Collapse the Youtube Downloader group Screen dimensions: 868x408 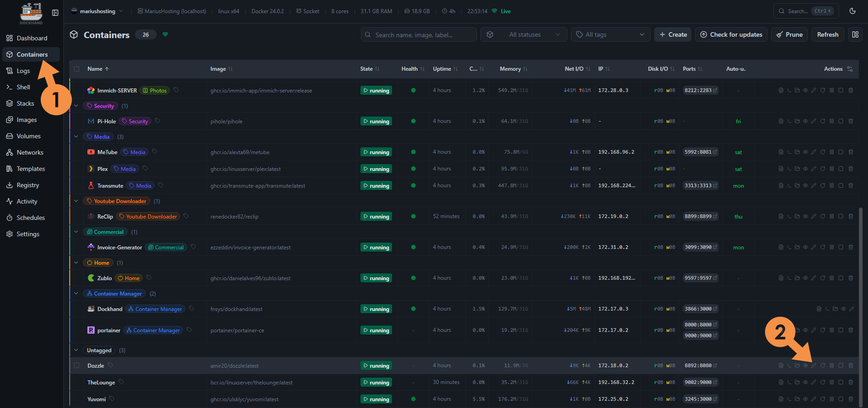click(76, 201)
